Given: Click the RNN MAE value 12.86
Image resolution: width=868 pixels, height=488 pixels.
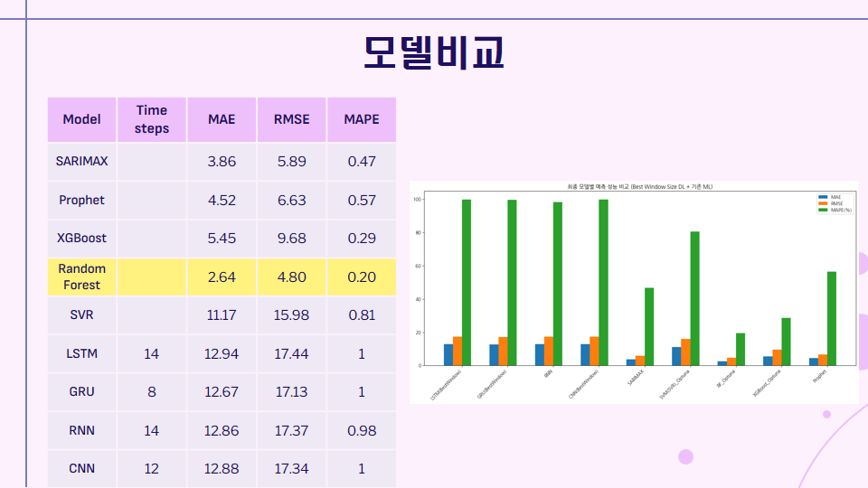Looking at the screenshot, I should coord(222,431).
